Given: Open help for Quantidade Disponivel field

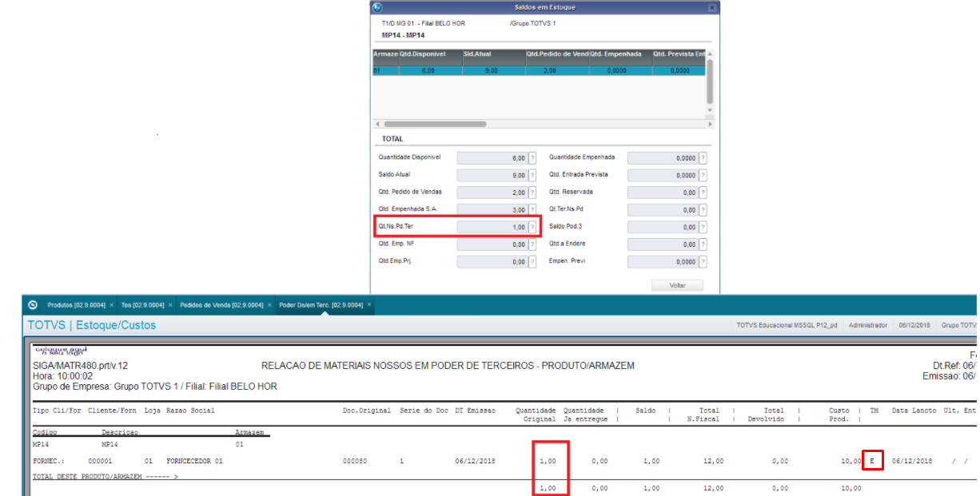Looking at the screenshot, I should pos(532,158).
